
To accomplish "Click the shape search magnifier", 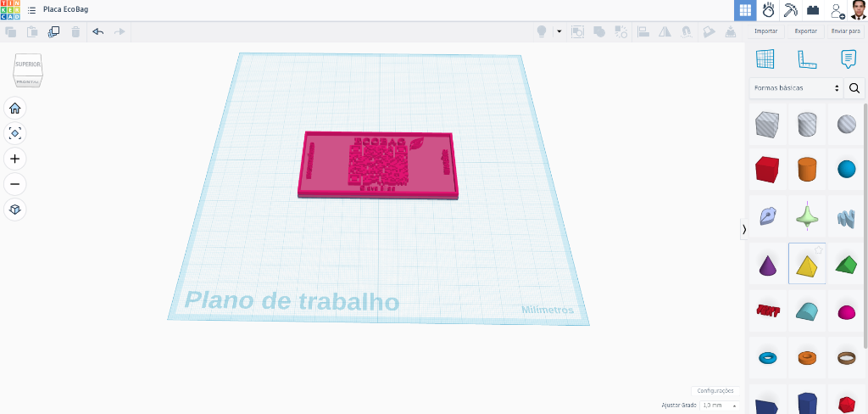I will coord(854,88).
